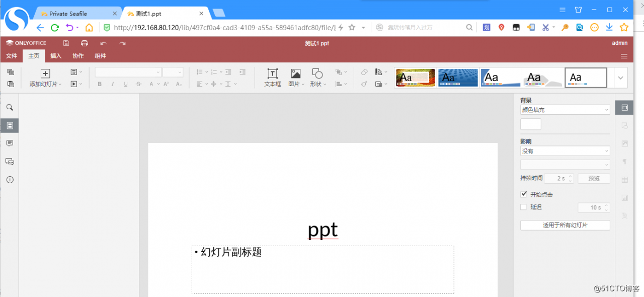Toggle underline formatting
This screenshot has width=644, height=297.
pos(125,84)
